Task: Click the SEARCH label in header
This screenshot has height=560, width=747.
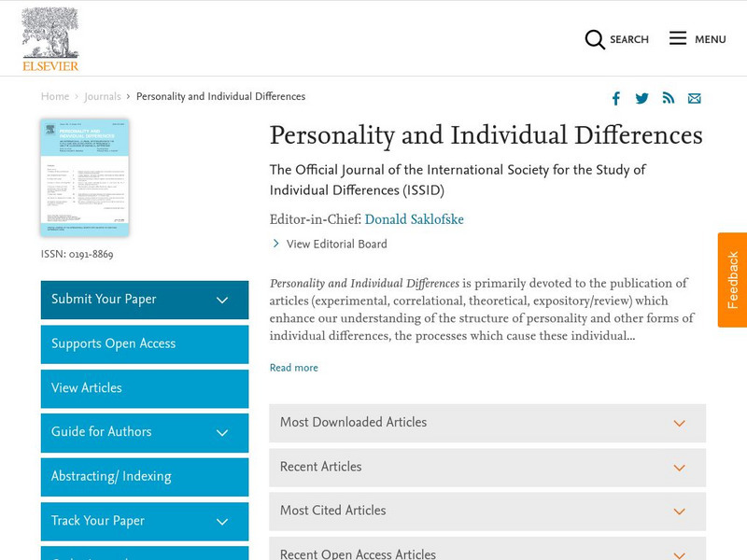Action: 628,39
